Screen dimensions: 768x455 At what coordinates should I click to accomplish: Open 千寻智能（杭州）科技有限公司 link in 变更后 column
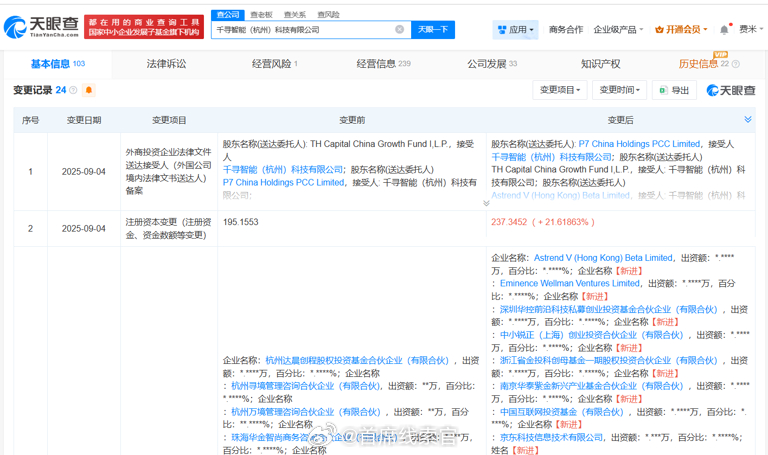pyautogui.click(x=552, y=157)
